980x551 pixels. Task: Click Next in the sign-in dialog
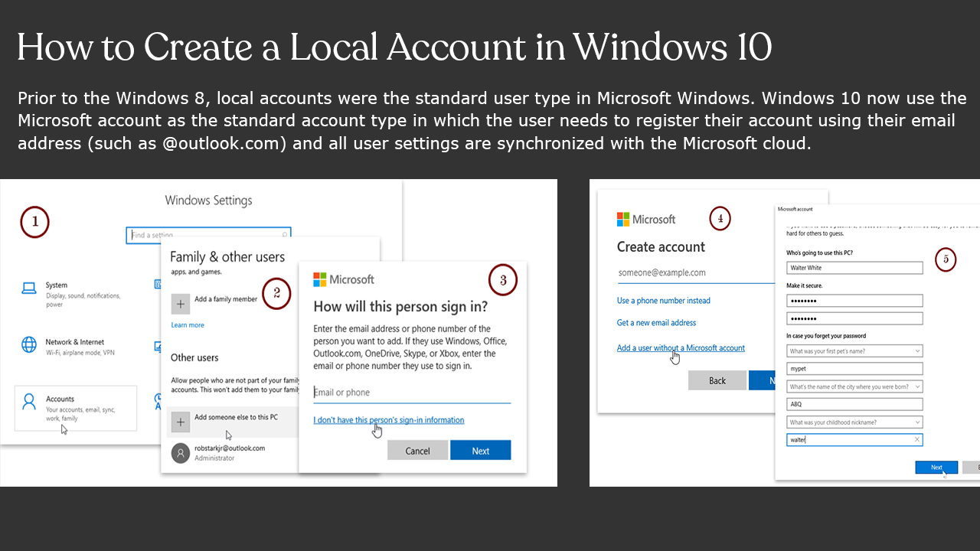click(x=481, y=451)
